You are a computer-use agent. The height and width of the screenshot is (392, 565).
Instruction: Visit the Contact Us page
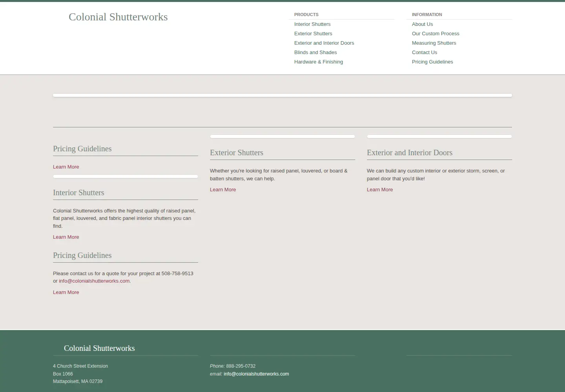tap(425, 52)
